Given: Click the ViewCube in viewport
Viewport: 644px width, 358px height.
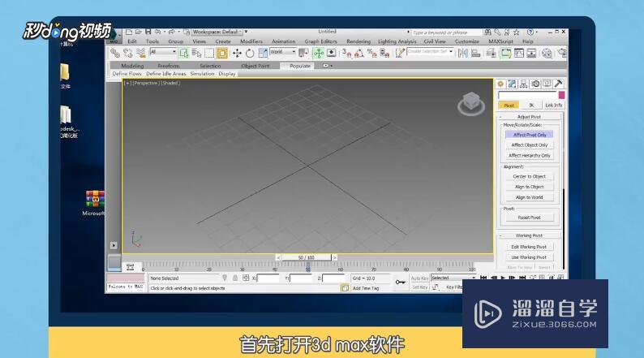Looking at the screenshot, I should (471, 102).
